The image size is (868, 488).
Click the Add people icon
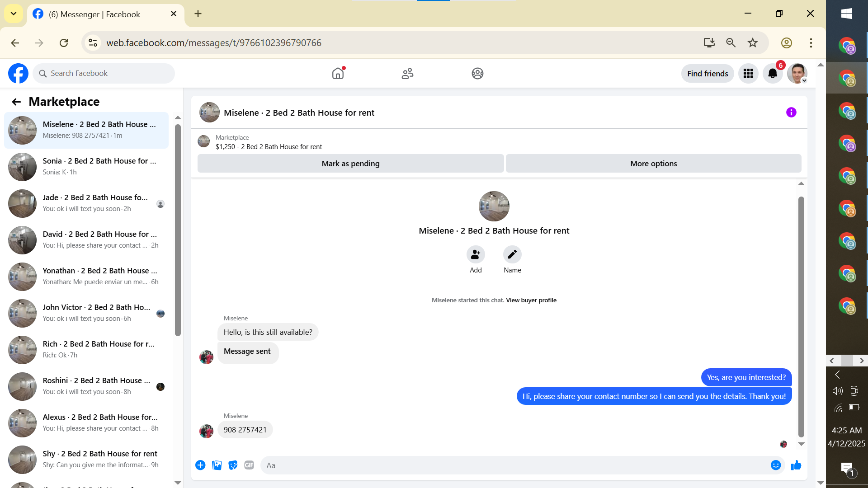click(476, 255)
